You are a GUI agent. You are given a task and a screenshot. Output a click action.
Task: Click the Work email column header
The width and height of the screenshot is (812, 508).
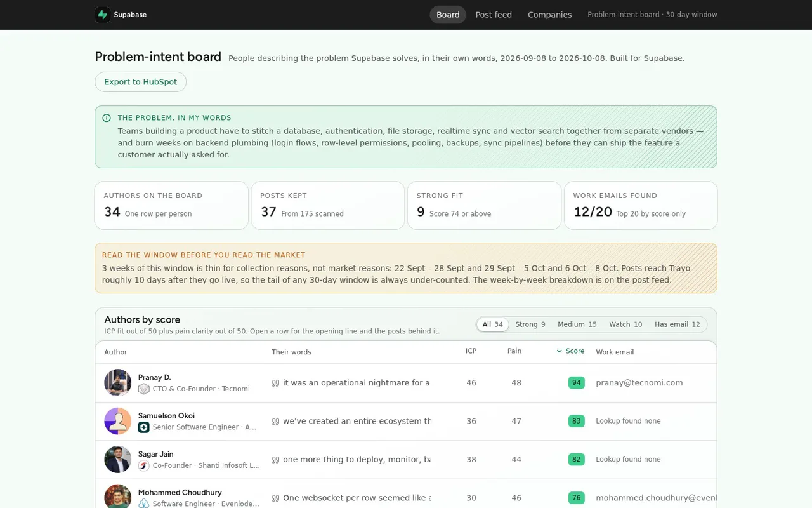pyautogui.click(x=615, y=352)
